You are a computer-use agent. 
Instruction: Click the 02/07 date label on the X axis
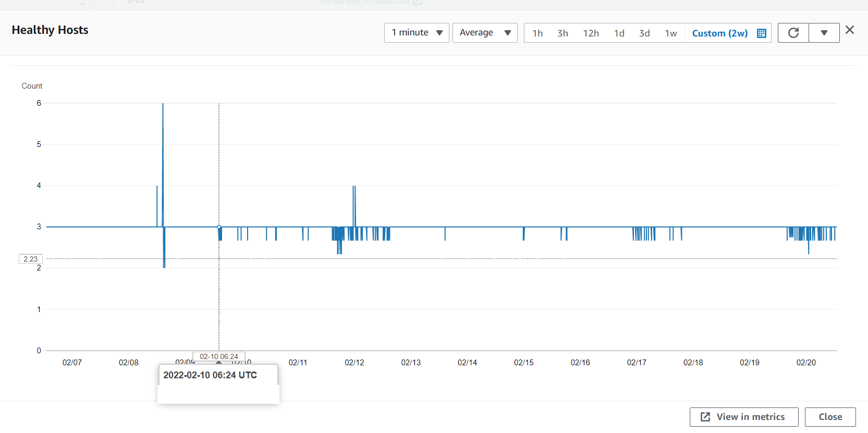72,363
